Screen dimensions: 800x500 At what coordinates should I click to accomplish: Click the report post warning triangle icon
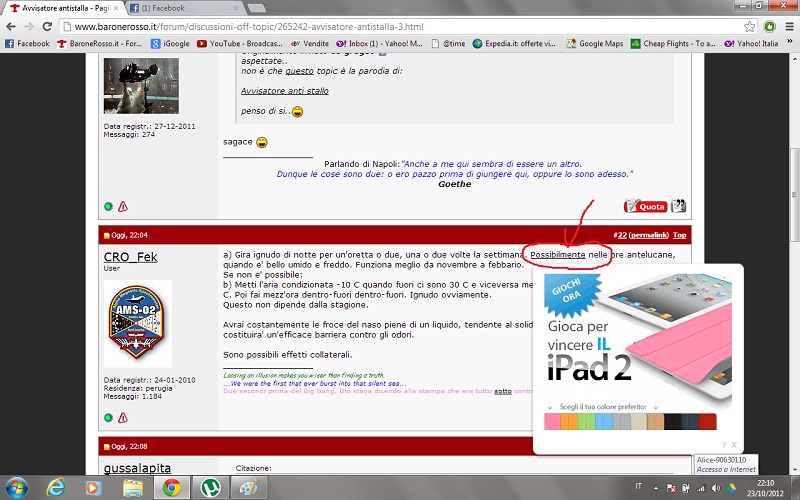tap(123, 207)
